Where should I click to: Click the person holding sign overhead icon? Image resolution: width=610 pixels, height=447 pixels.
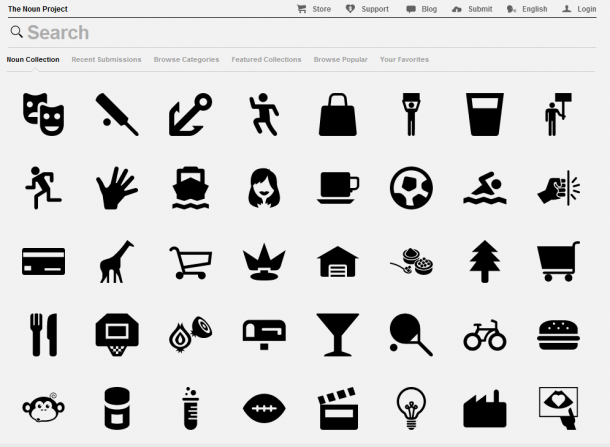pyautogui.click(x=411, y=114)
